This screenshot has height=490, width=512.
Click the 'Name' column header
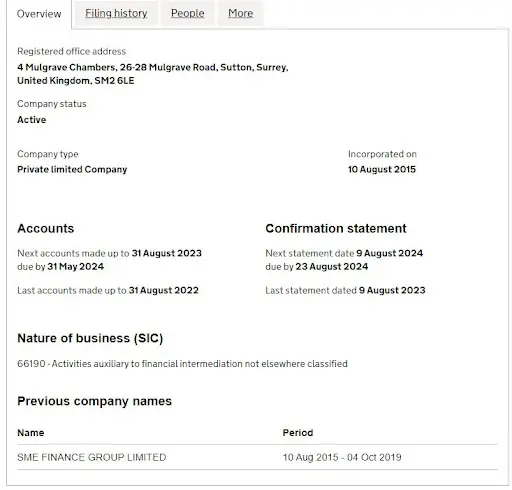(x=31, y=433)
